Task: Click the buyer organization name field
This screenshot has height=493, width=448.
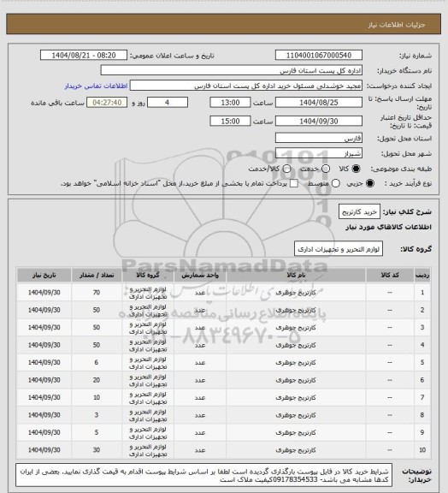Action: (231, 70)
